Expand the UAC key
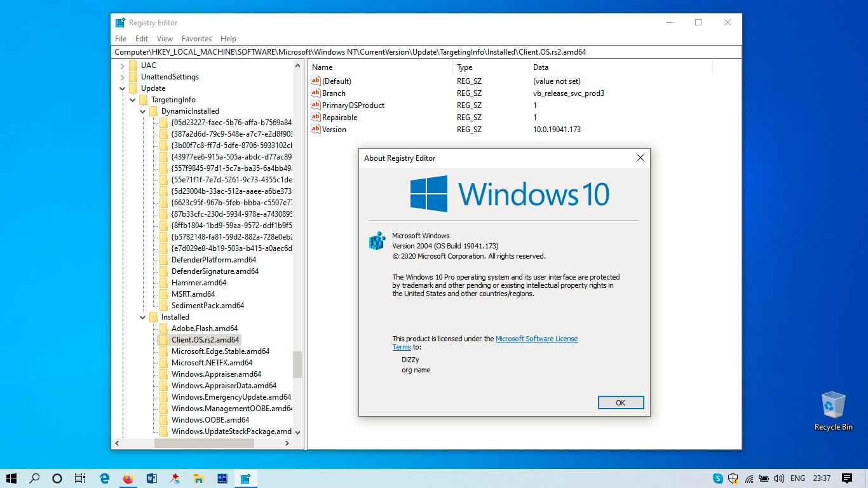Screen dimensions: 868x488 point(123,65)
